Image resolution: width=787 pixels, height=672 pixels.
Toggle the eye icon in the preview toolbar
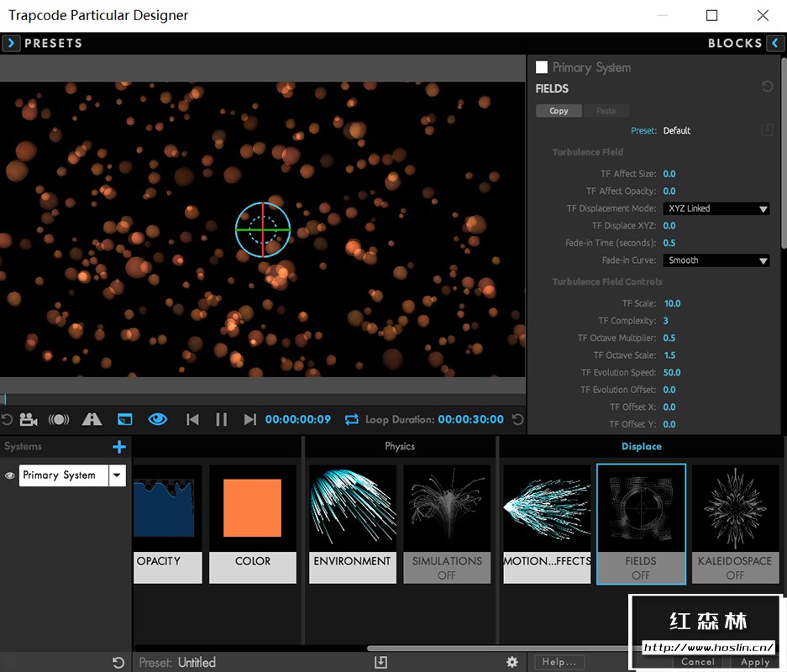point(158,418)
